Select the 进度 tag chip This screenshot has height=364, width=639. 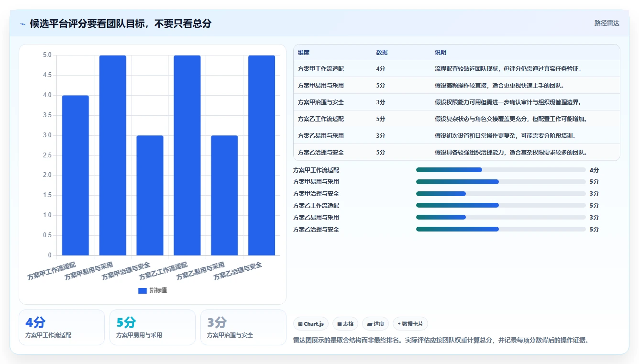pyautogui.click(x=376, y=324)
